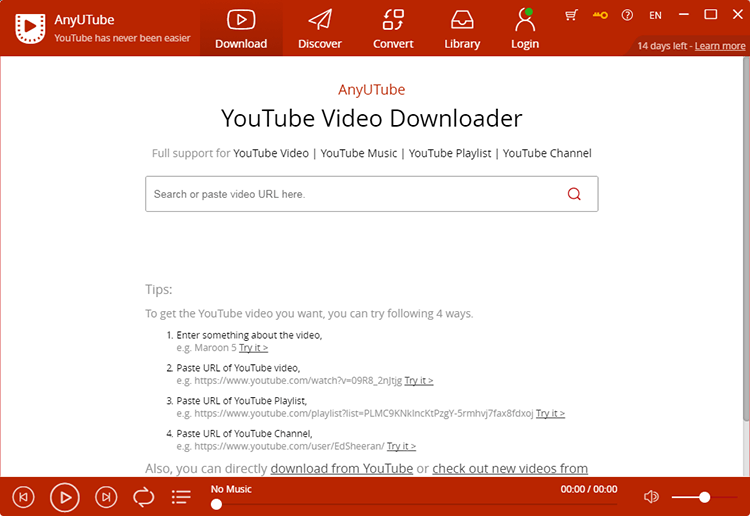750x516 pixels.
Task: Click the YouTube Video Downloader heading
Action: [x=372, y=118]
